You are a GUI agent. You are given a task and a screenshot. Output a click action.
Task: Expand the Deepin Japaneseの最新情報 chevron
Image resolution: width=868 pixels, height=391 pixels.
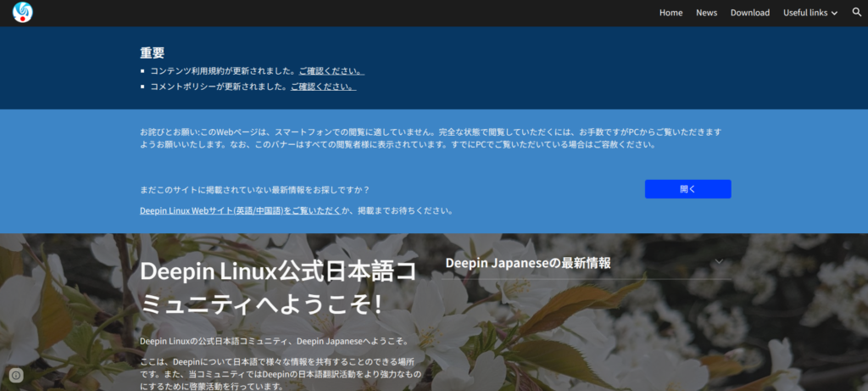pos(719,262)
